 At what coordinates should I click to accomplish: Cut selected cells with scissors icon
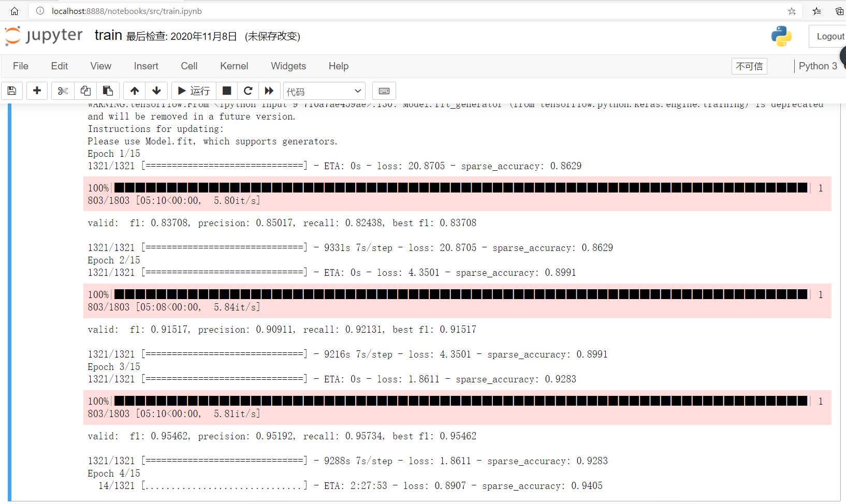63,91
